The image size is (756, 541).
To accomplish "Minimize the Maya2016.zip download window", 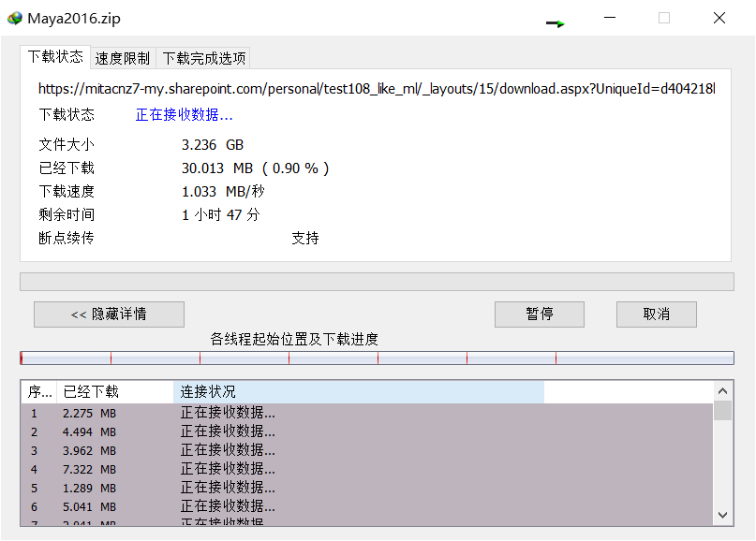I will (x=610, y=18).
